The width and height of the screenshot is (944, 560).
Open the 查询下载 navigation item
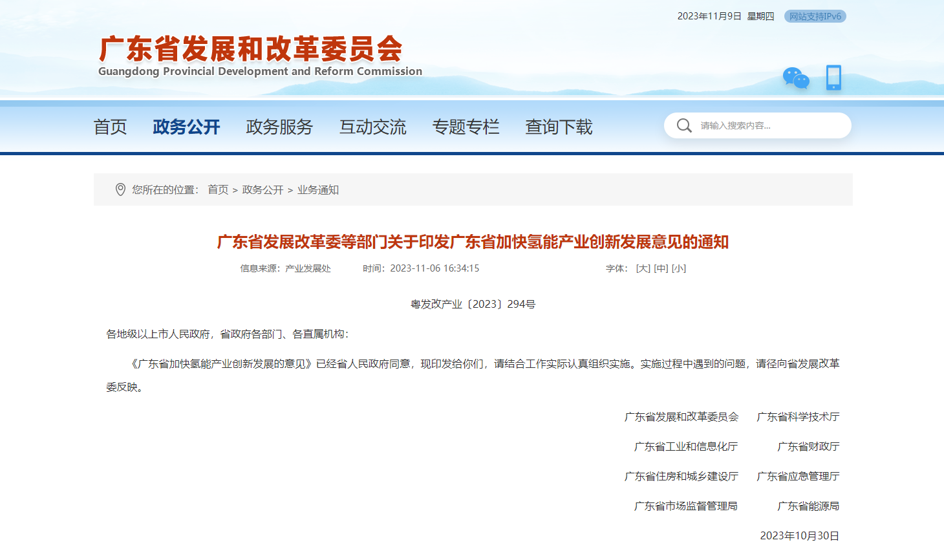point(559,127)
